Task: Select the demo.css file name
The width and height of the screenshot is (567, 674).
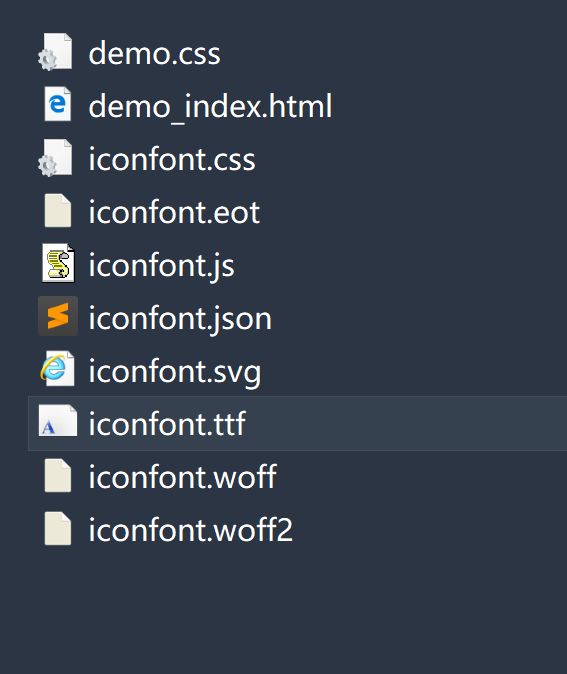Action: [x=154, y=53]
